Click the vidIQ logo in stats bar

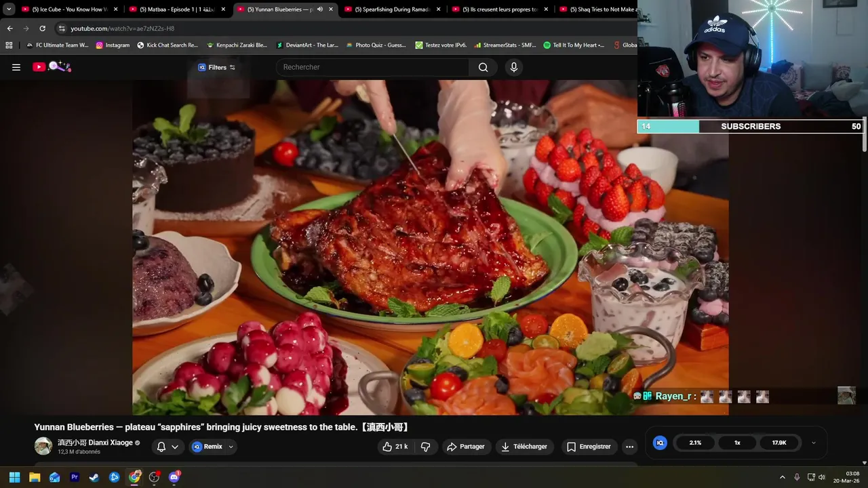[660, 443]
